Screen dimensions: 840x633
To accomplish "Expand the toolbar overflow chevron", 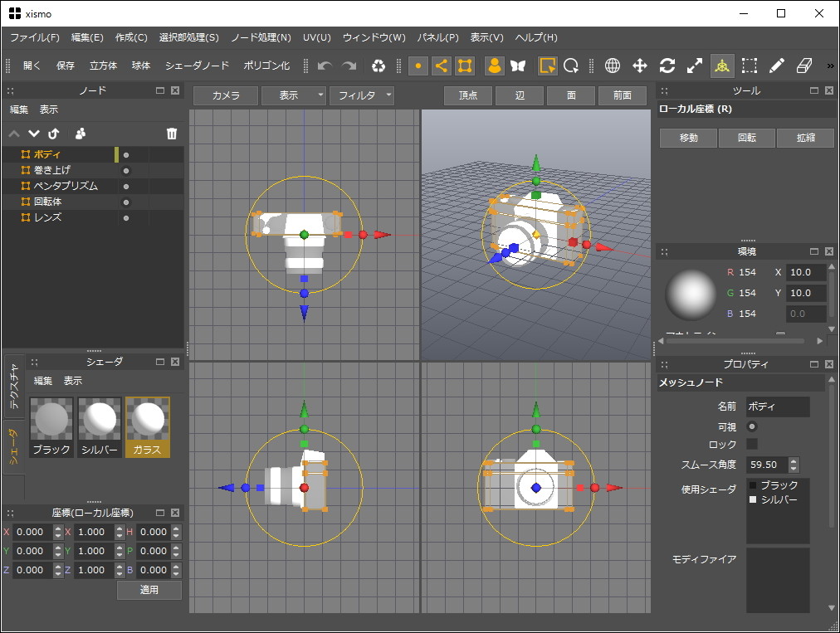I will [x=830, y=66].
